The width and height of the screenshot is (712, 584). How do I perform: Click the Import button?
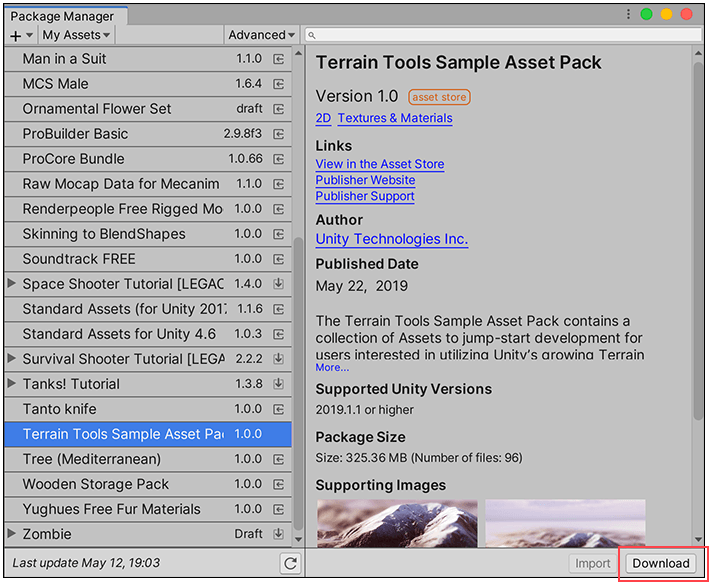point(592,563)
